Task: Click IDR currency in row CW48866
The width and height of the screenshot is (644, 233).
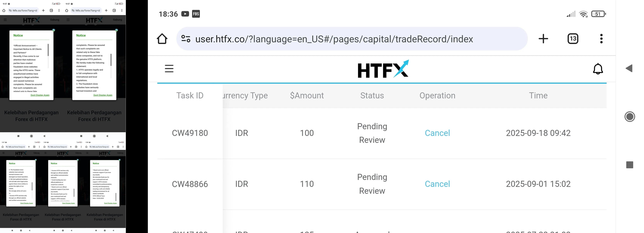Action: pos(241,184)
